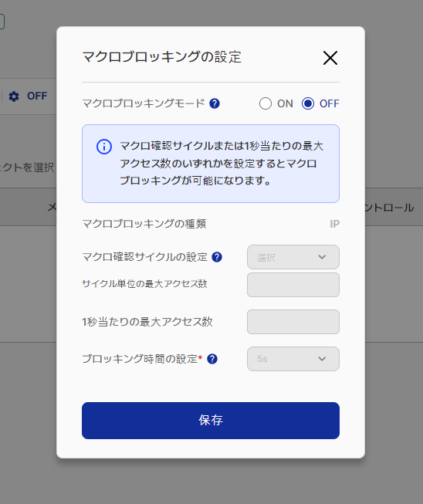Select the ON radio button
Viewport: 423px width, 504px height.
[266, 103]
